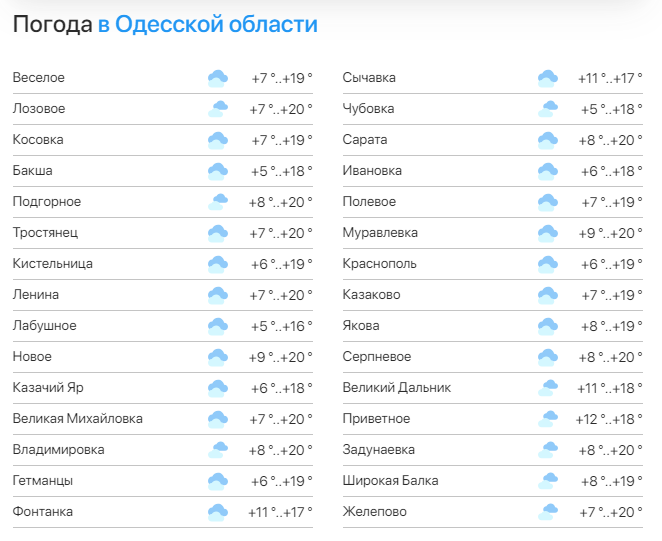
Task: Open the Великая Михайловка forecast link
Action: click(x=78, y=419)
